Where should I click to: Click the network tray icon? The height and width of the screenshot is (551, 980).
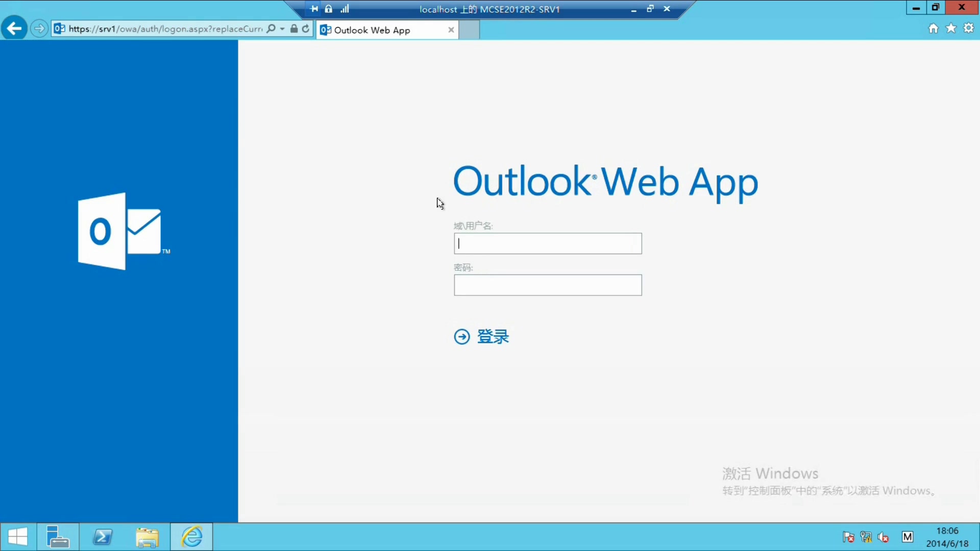pyautogui.click(x=866, y=537)
